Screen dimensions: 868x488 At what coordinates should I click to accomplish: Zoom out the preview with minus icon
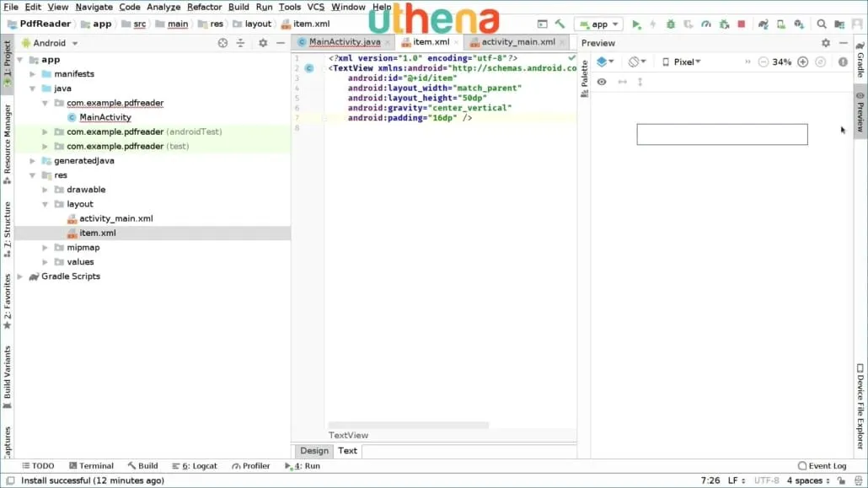(764, 62)
